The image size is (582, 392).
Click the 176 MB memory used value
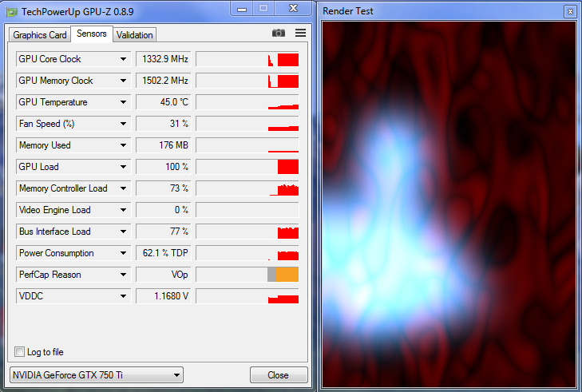(164, 145)
